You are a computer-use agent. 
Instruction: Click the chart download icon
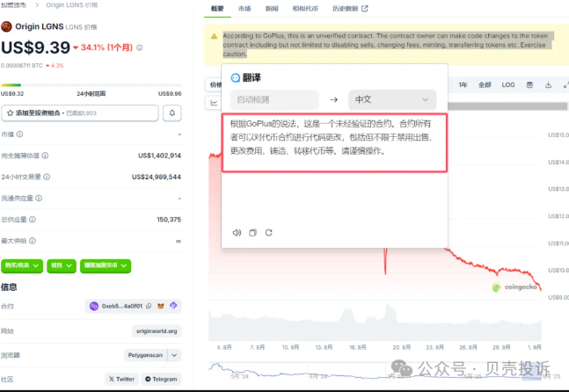click(x=548, y=85)
